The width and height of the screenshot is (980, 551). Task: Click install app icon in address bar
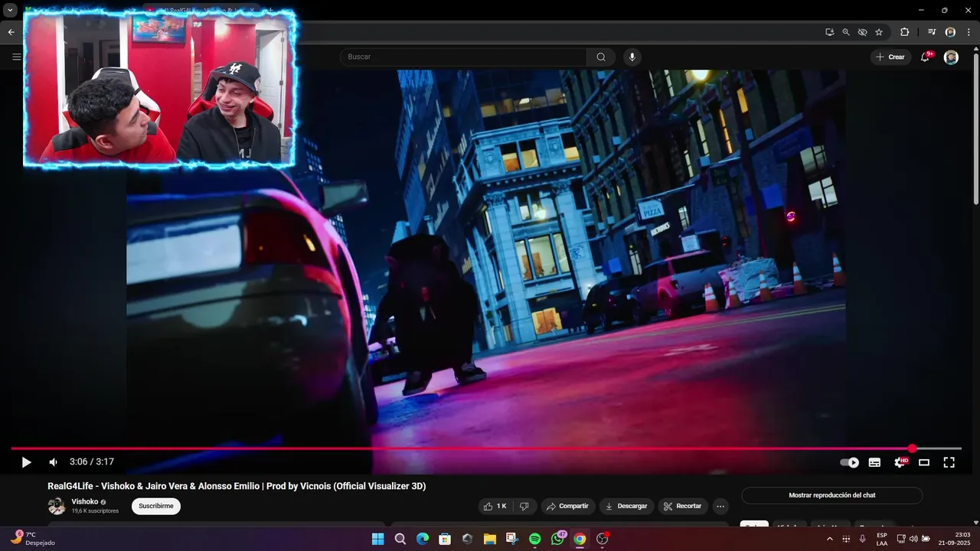click(x=829, y=32)
